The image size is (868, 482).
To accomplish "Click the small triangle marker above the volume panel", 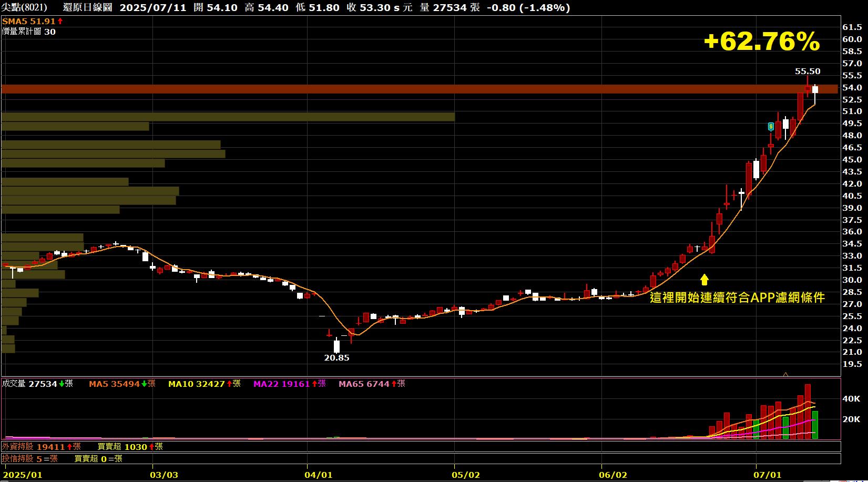I will [785, 375].
